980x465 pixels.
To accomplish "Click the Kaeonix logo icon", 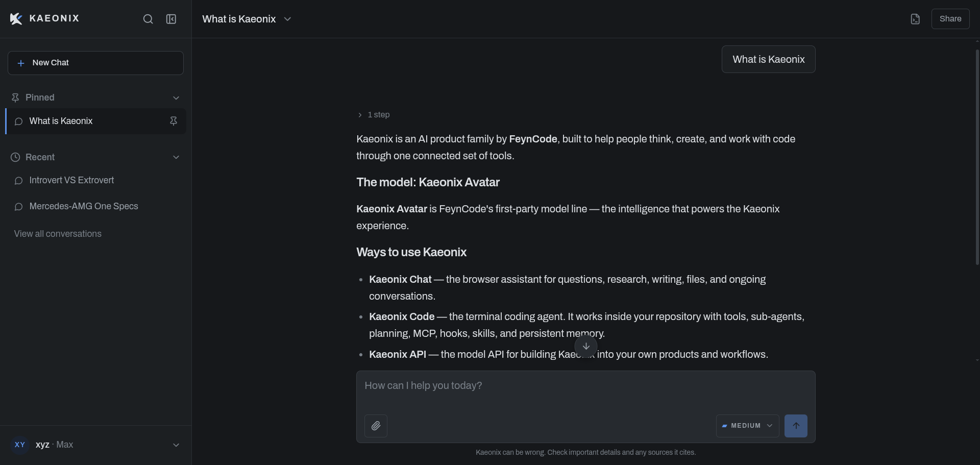I will (x=16, y=19).
